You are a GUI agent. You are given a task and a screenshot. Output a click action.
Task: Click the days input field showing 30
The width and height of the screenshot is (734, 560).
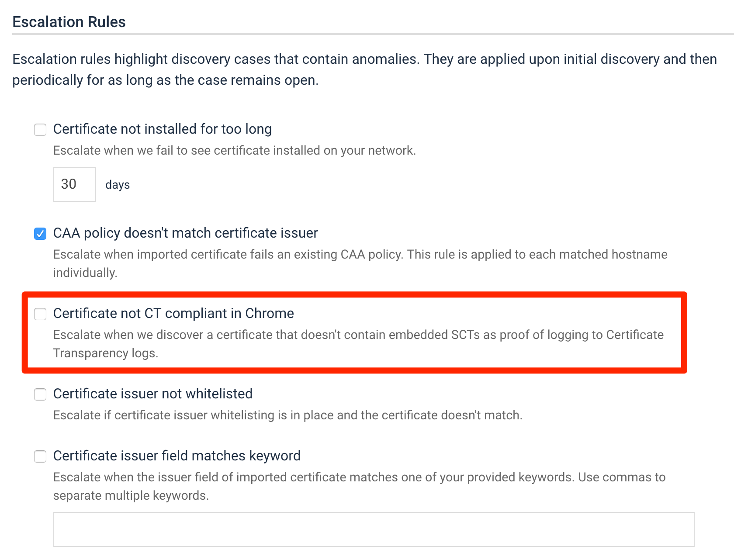75,184
